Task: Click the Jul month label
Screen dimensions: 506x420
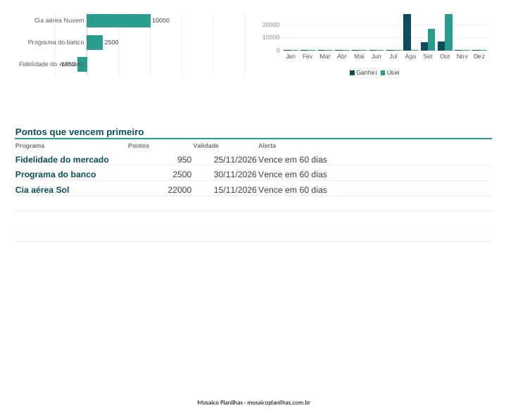Action: 393,56
